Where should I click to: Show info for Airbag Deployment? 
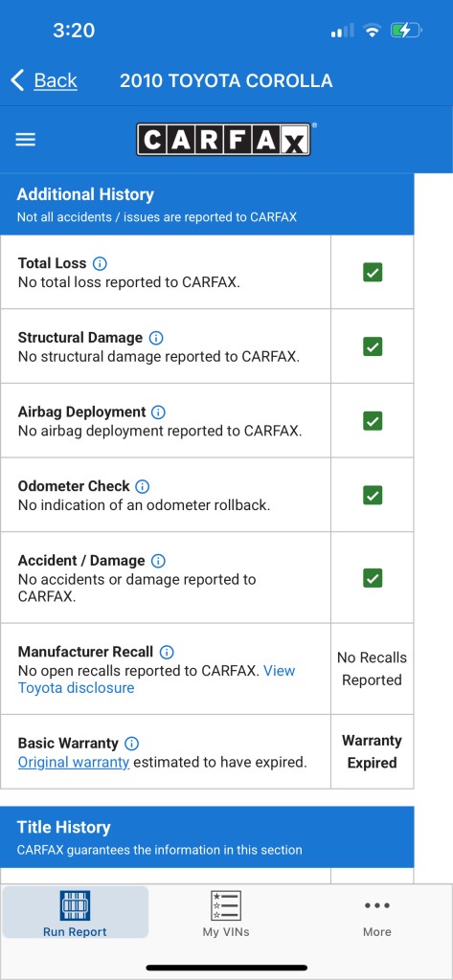(158, 412)
